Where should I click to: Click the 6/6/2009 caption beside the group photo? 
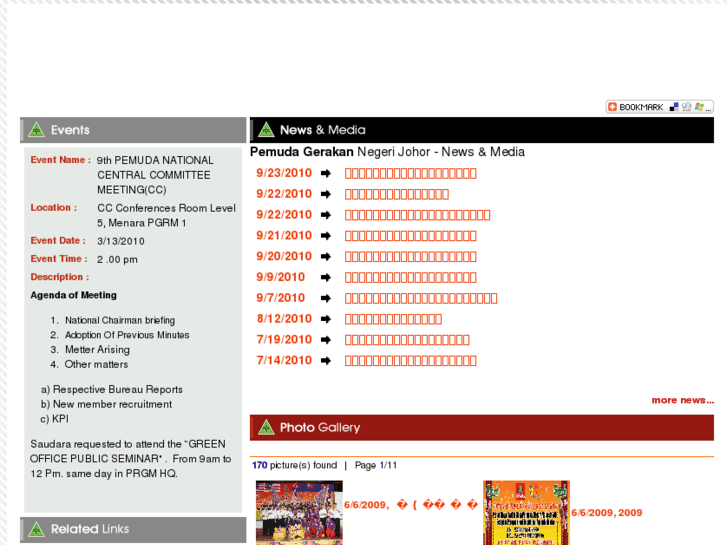click(411, 505)
